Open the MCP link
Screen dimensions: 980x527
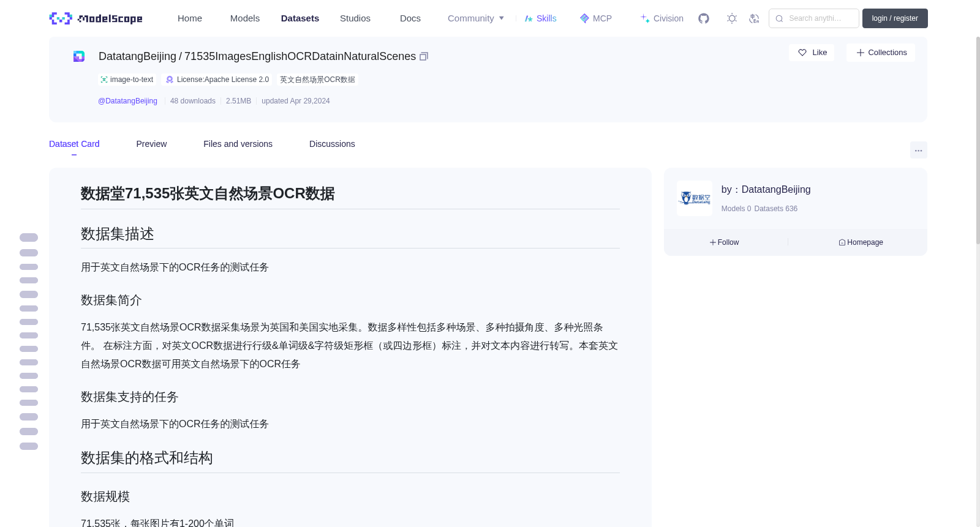click(596, 18)
